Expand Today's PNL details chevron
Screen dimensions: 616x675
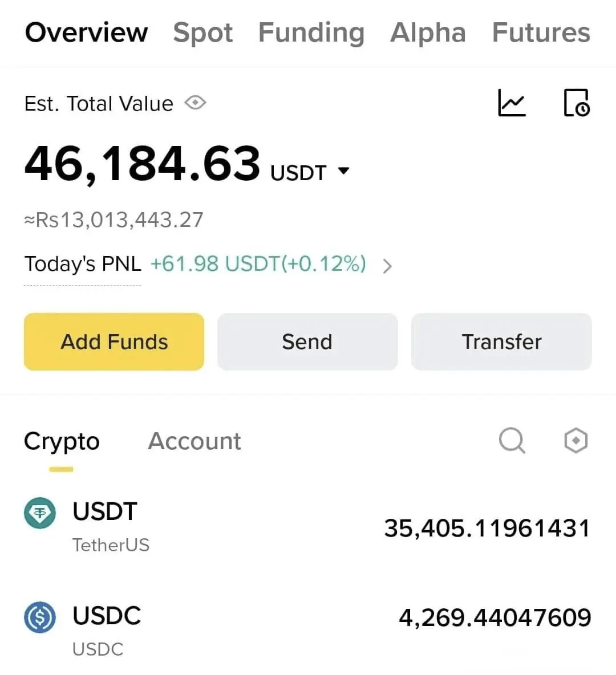pyautogui.click(x=387, y=266)
